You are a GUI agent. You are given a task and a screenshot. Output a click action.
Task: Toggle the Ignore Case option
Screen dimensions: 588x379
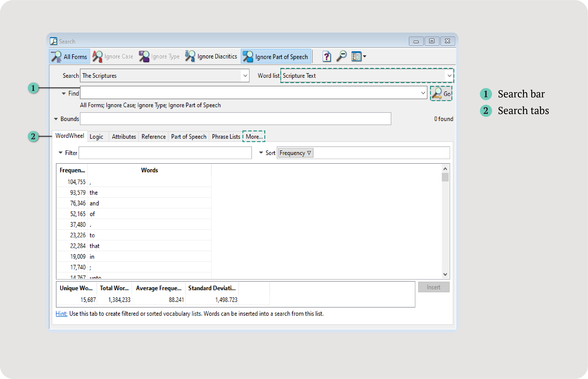[113, 57]
